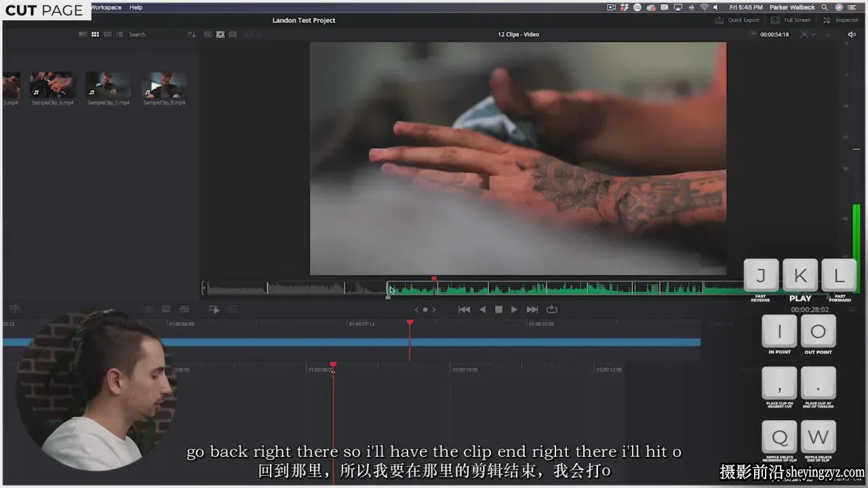Open Siri from the menu bar

[x=840, y=7]
